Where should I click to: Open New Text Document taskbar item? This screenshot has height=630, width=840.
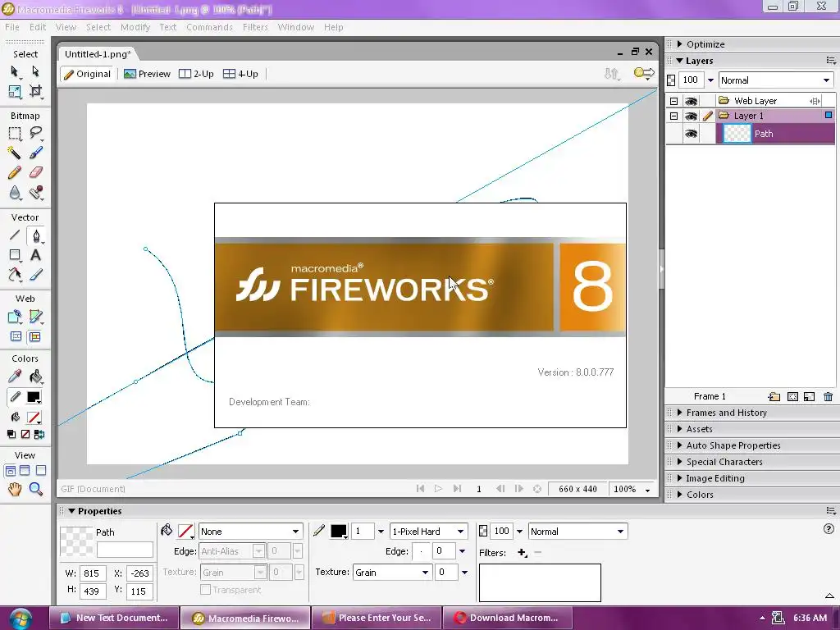pyautogui.click(x=114, y=618)
